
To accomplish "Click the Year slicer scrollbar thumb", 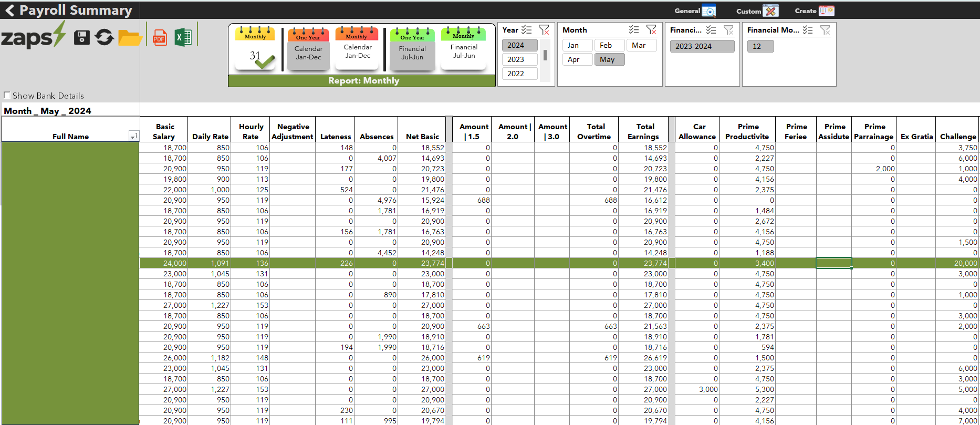I will [545, 55].
